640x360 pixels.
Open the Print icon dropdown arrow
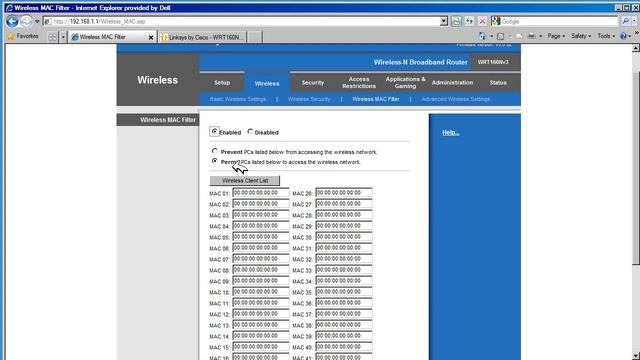coord(540,36)
